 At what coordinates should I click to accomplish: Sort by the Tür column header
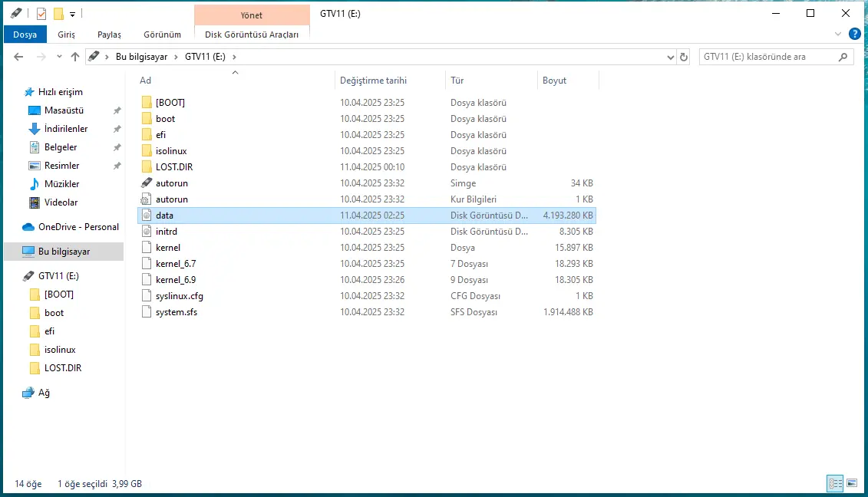point(457,81)
